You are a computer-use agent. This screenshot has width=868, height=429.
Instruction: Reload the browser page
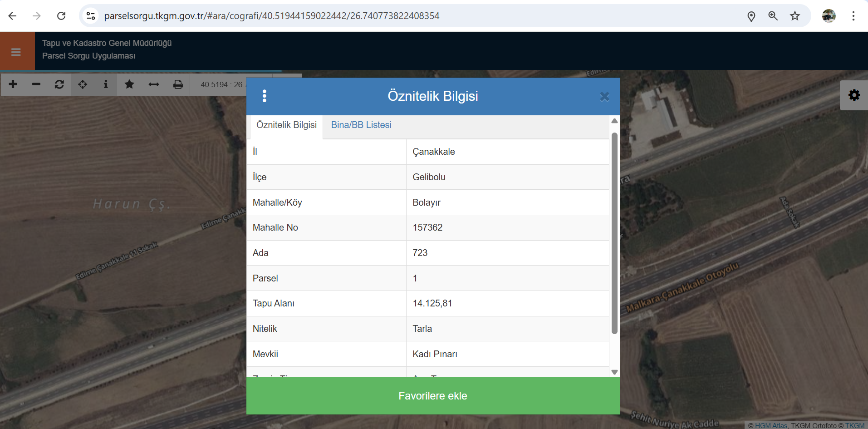pyautogui.click(x=61, y=16)
